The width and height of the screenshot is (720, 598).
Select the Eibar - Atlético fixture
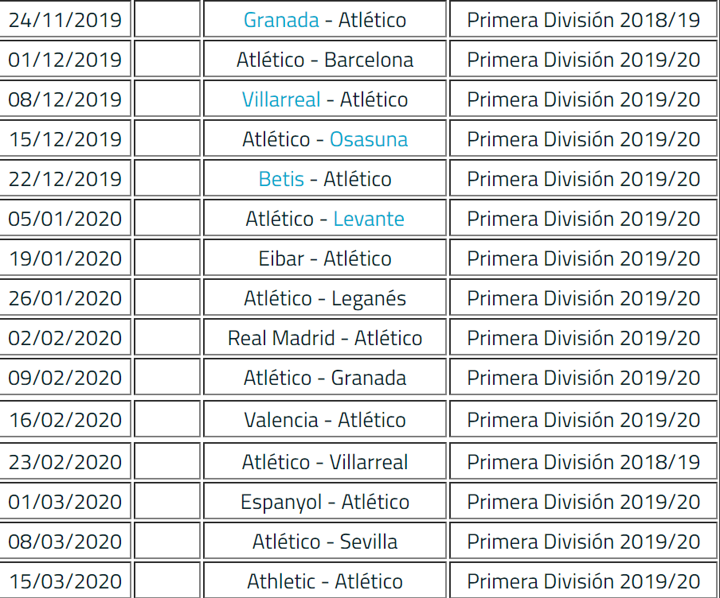tap(325, 258)
